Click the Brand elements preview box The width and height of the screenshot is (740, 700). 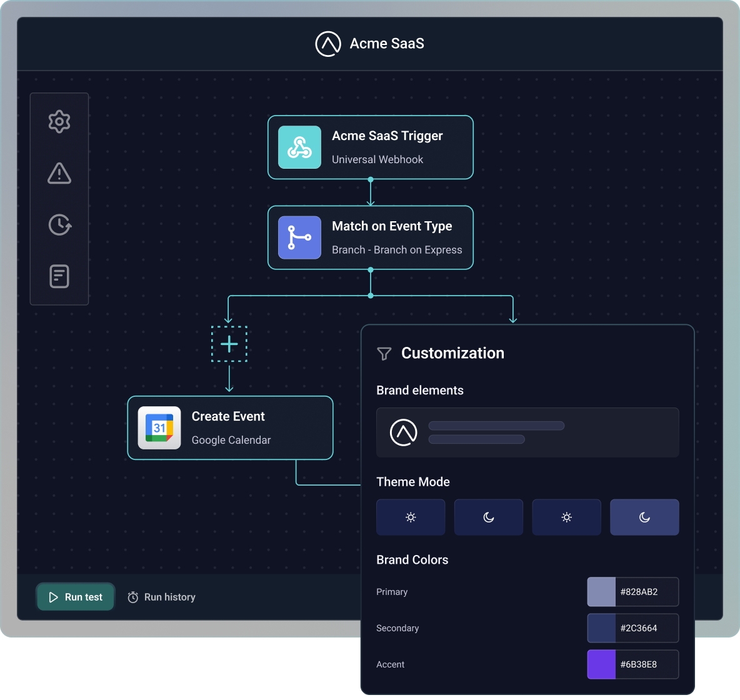527,432
